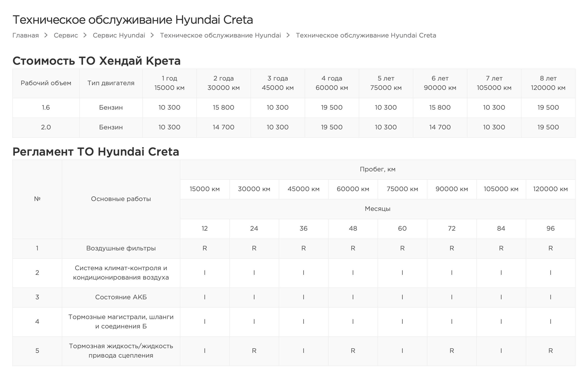The image size is (588, 384).
Task: Go to the Сервис breadcrumb
Action: (x=66, y=35)
